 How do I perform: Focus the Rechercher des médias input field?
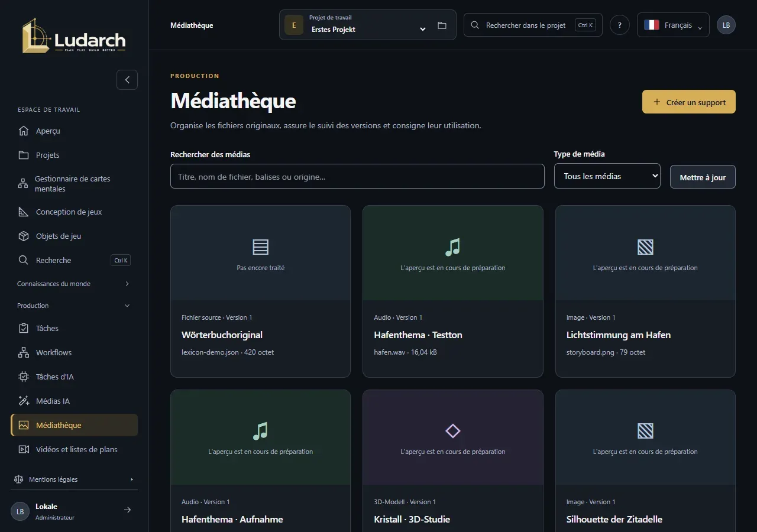[x=357, y=176]
